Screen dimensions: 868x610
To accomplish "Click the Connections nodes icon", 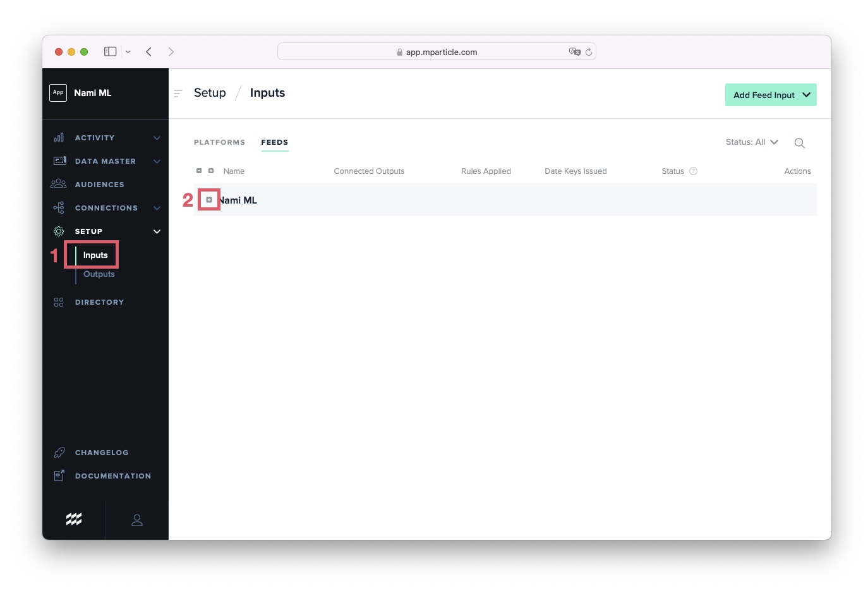I will click(59, 207).
